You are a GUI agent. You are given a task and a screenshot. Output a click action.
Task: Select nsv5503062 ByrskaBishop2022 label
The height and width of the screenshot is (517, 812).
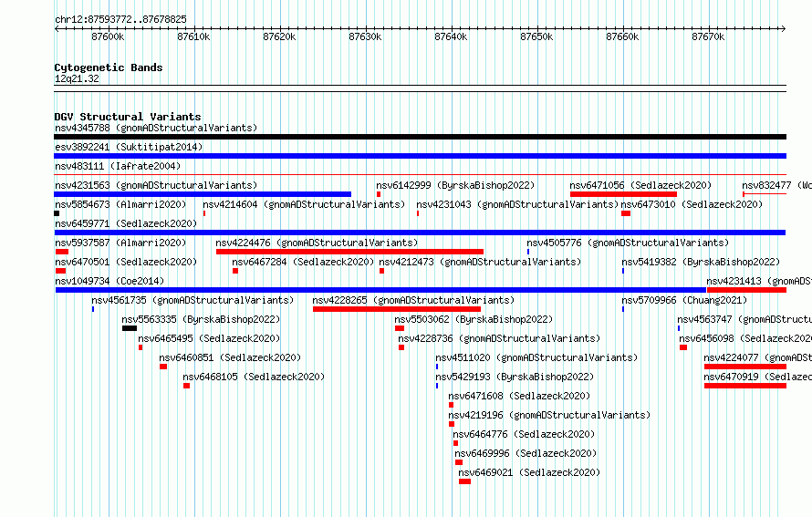(474, 319)
